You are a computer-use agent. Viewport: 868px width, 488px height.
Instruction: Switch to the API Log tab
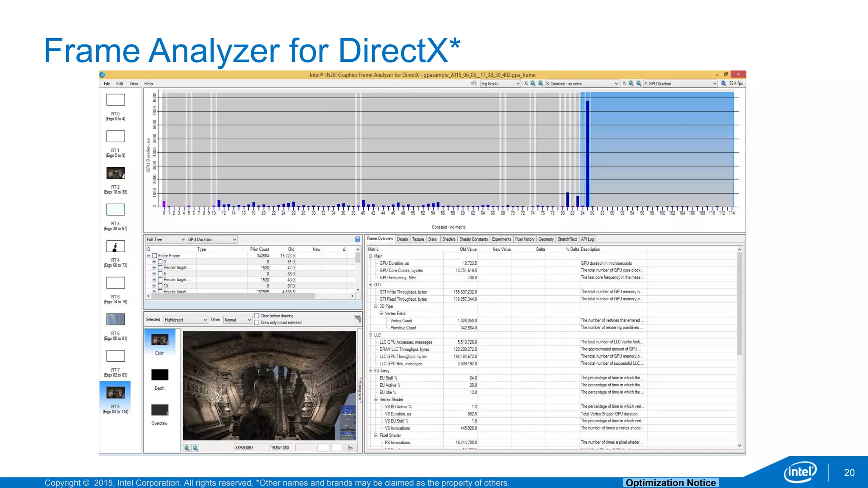pos(587,239)
